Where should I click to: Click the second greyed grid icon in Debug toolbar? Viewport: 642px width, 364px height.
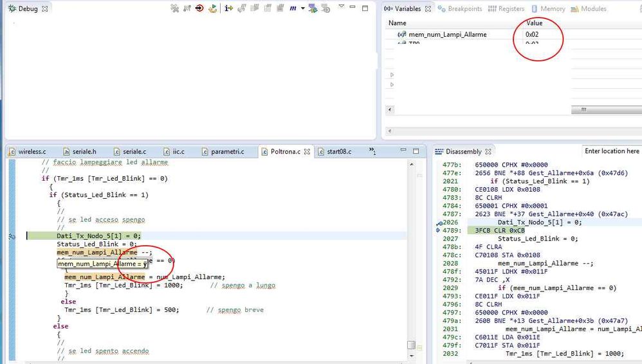pyautogui.click(x=268, y=8)
